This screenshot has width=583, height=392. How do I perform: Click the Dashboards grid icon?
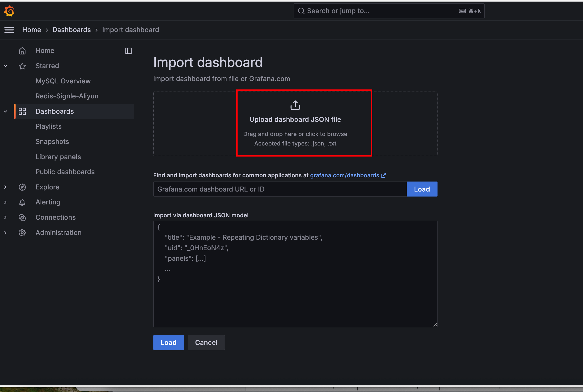pyautogui.click(x=22, y=111)
